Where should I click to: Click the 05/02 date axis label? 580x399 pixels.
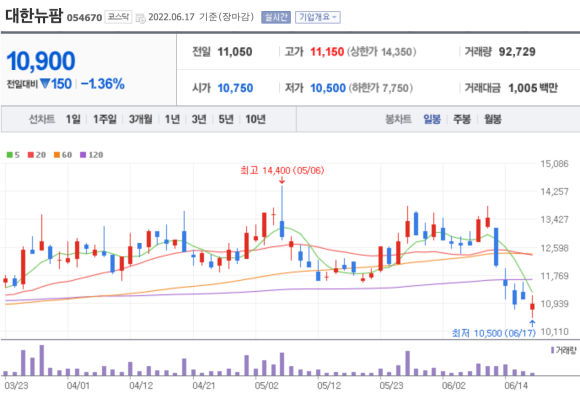(266, 386)
